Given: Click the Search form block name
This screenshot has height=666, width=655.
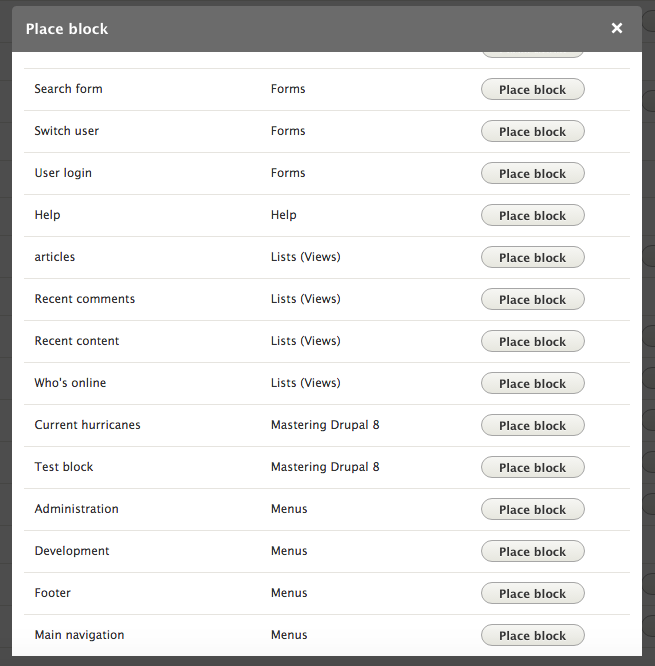Looking at the screenshot, I should pos(68,89).
